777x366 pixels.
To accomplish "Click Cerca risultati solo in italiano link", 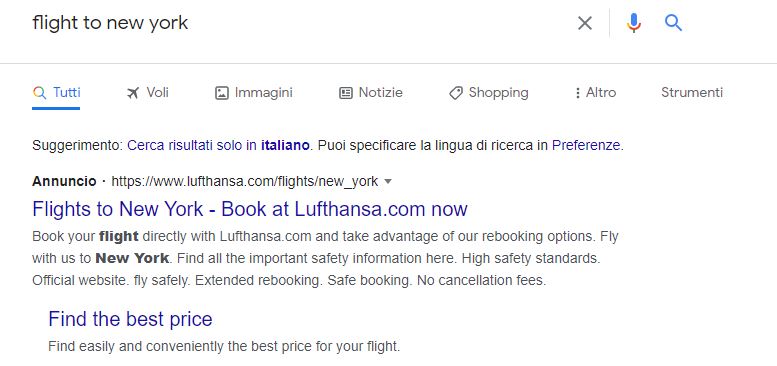I will [x=219, y=146].
